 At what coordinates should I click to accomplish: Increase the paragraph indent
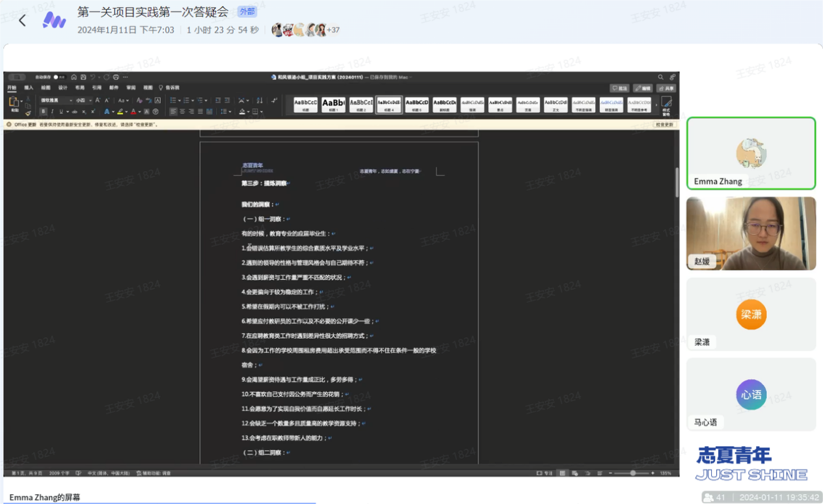tap(227, 100)
